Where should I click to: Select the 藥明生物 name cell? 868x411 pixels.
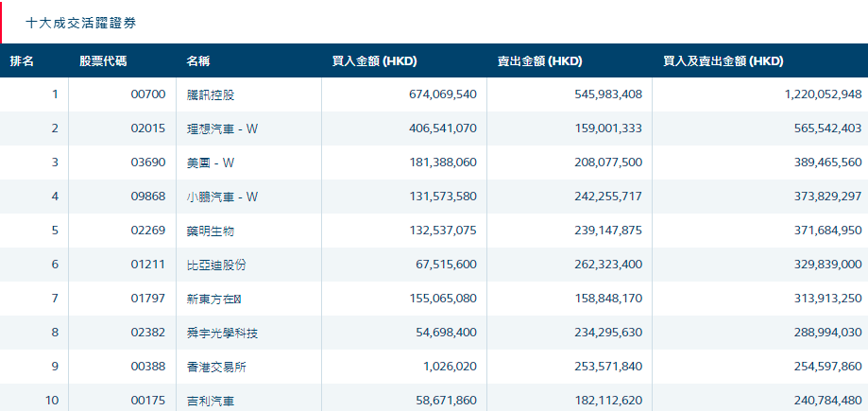[x=211, y=231]
